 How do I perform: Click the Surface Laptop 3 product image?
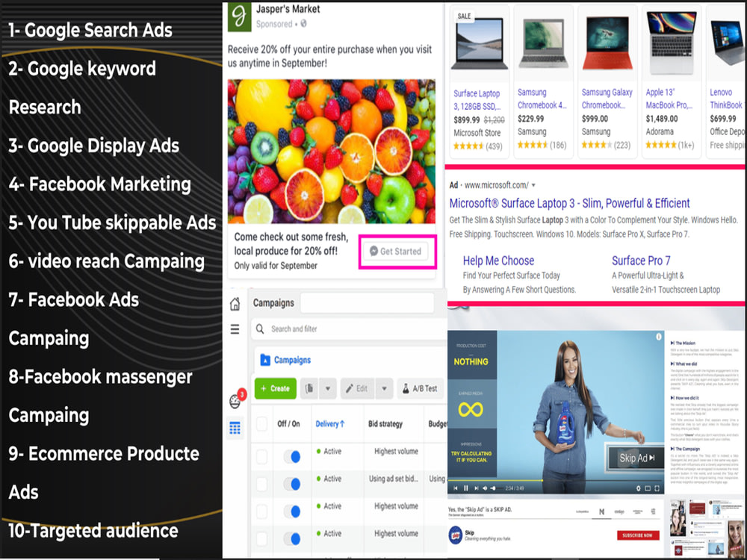click(480, 44)
